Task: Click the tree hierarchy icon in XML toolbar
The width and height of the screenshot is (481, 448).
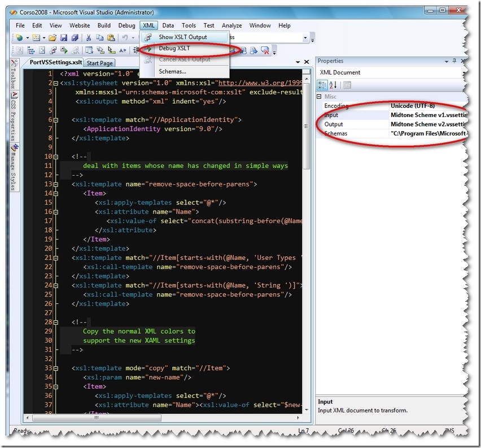Action: tap(31, 50)
